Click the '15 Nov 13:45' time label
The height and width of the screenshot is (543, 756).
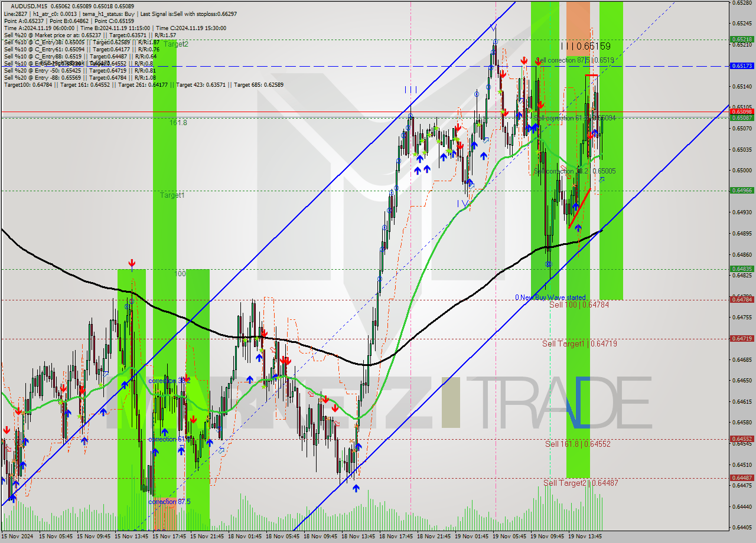point(131,537)
